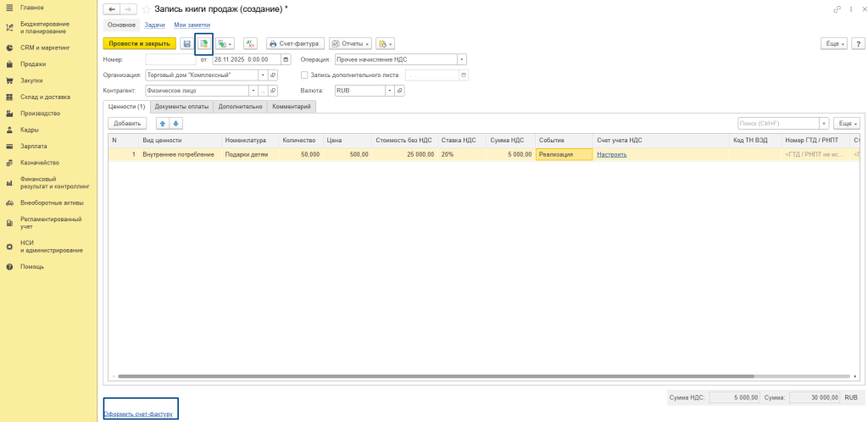Viewport: 868px width, 422px height.
Task: Click the Save (diskette) toolbar icon
Action: [x=186, y=43]
